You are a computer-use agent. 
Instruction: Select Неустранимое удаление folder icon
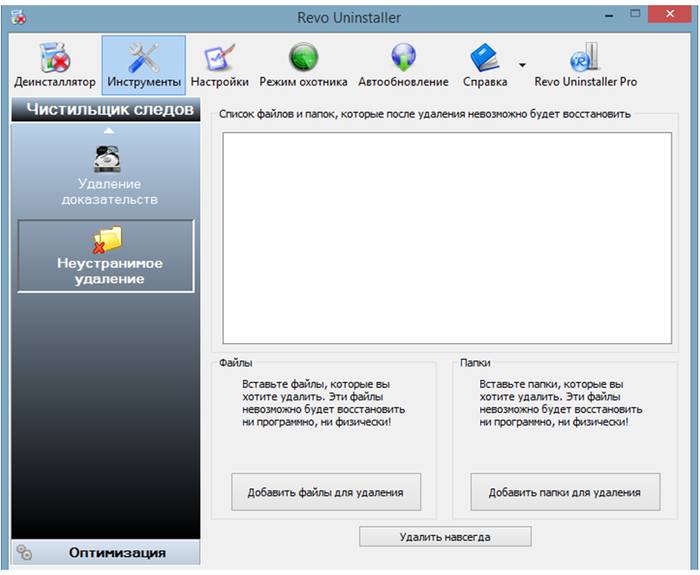click(x=106, y=238)
